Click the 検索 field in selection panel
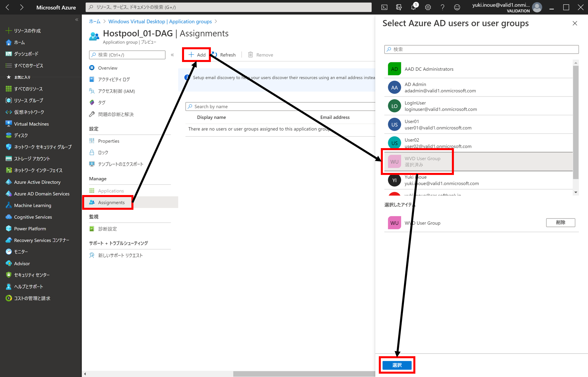The height and width of the screenshot is (377, 588). (x=481, y=49)
